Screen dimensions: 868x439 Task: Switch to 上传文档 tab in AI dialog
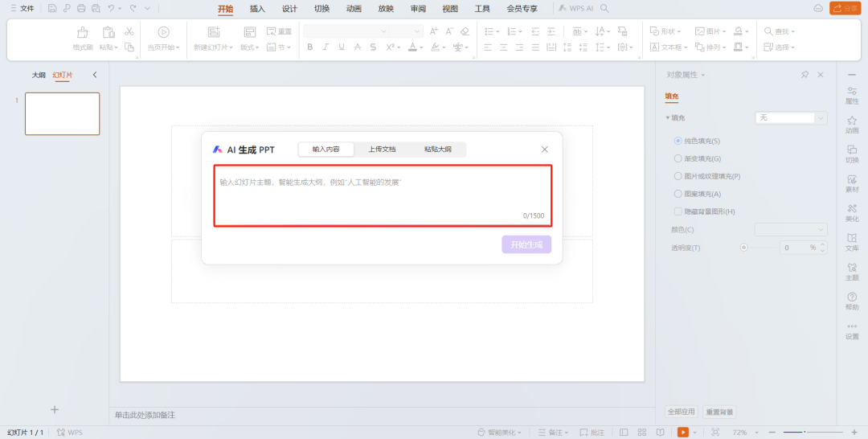coord(382,150)
